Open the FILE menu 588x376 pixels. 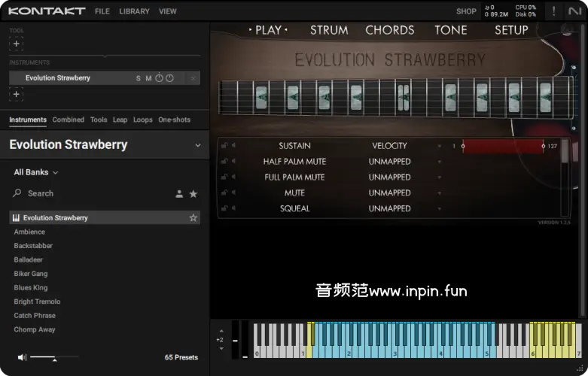tap(102, 11)
